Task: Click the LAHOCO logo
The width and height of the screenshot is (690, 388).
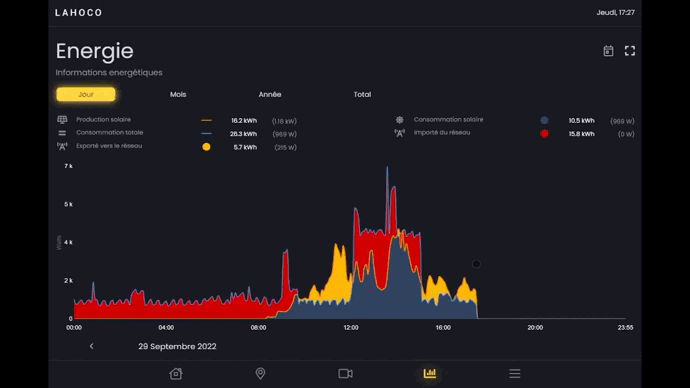Action: point(79,13)
